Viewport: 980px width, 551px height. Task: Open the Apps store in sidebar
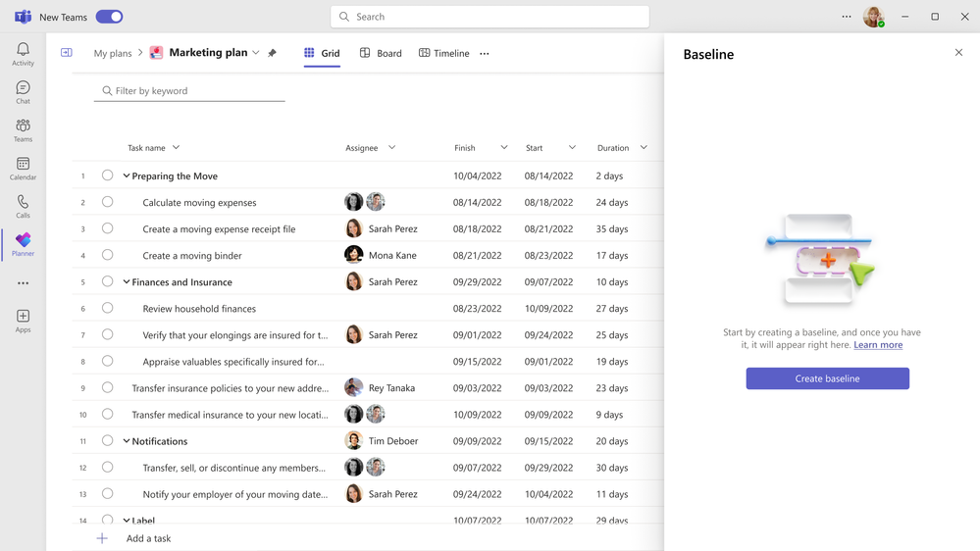pyautogui.click(x=24, y=321)
